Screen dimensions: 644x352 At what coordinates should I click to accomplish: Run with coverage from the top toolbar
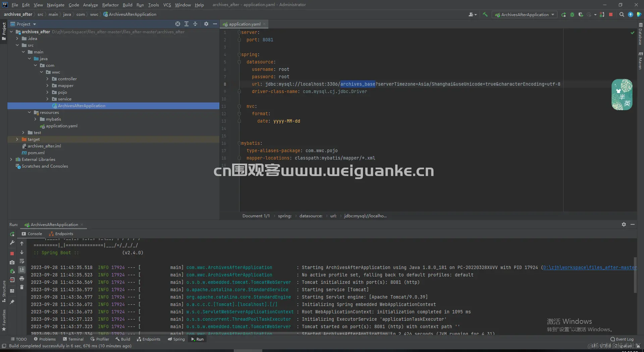581,14
